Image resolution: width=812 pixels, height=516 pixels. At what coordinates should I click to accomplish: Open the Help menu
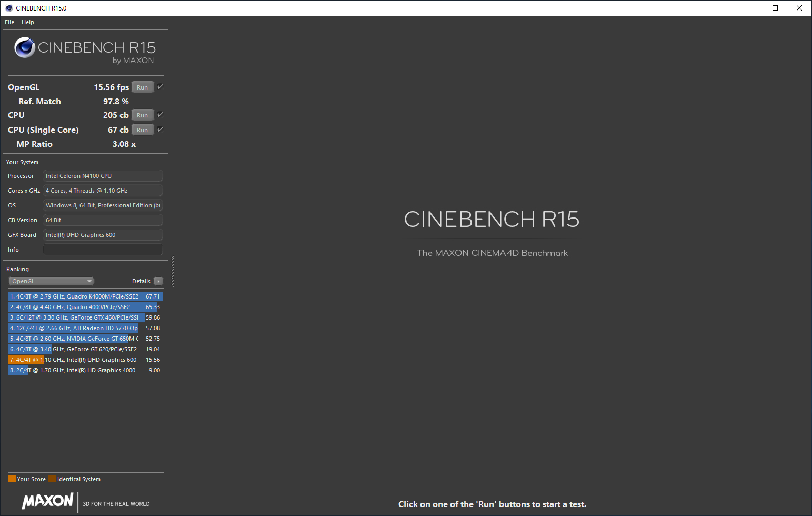click(x=28, y=22)
